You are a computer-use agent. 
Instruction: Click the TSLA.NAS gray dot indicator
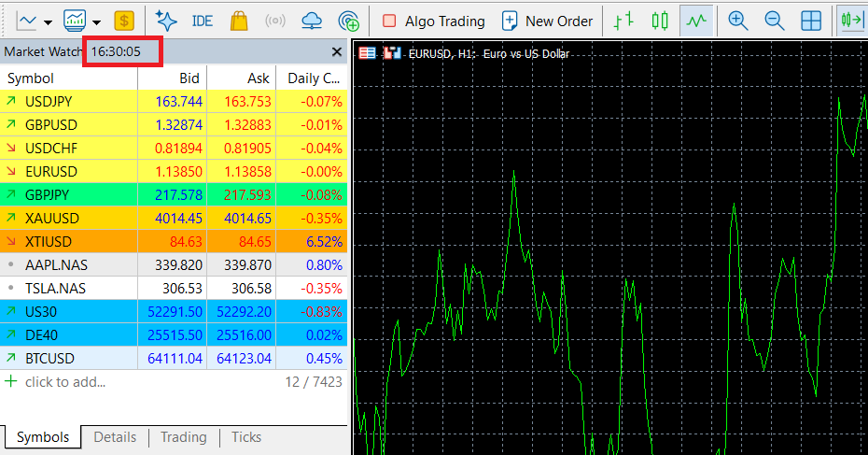[10, 288]
